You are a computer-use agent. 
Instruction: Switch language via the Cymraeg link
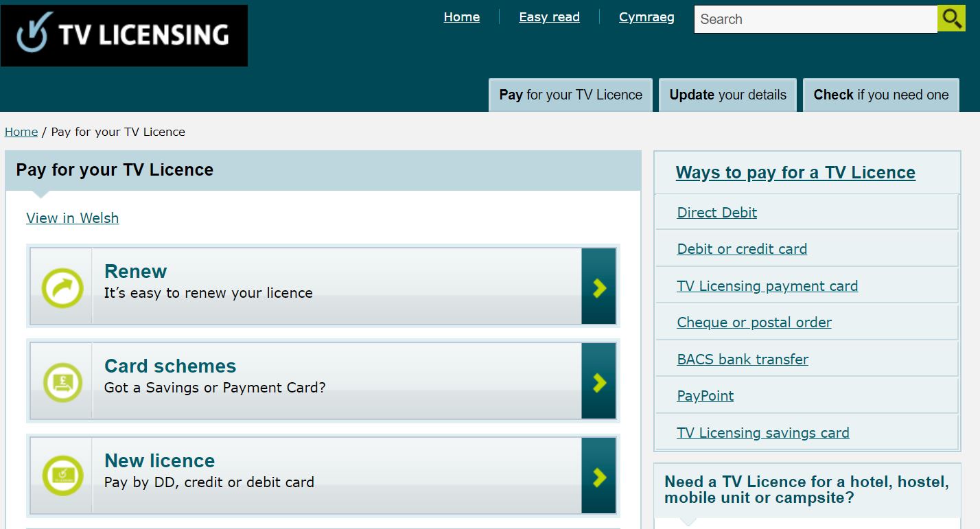coord(646,16)
